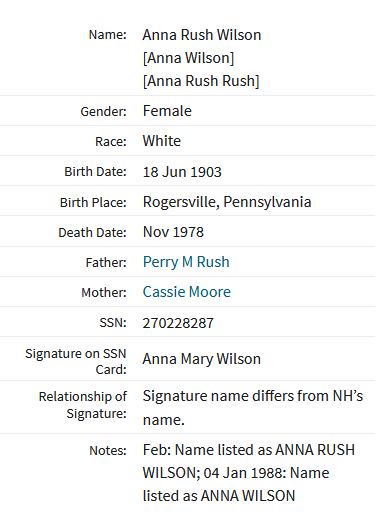Click the Notes text about ANNA RUSH WILSON
376x514 pixels.
tap(249, 473)
